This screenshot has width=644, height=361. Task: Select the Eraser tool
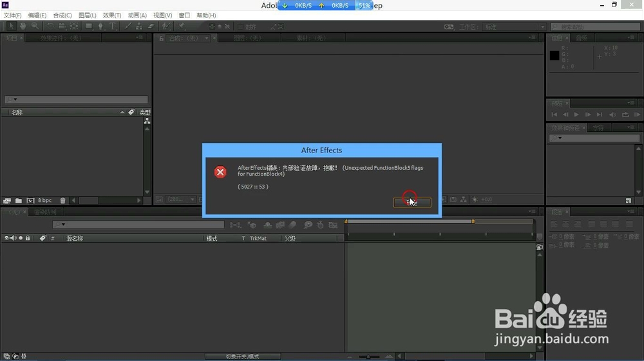tap(151, 26)
